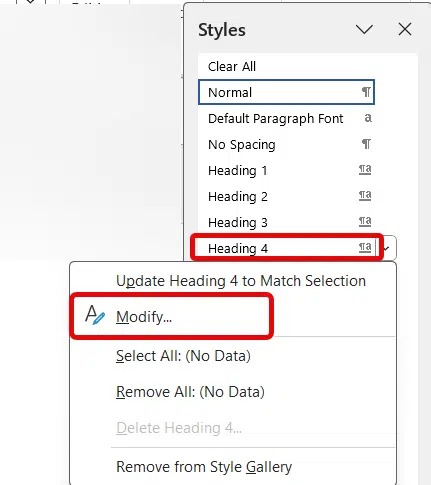Choose Remove All: (No Data)
Screen dimensions: 431x485
point(190,392)
